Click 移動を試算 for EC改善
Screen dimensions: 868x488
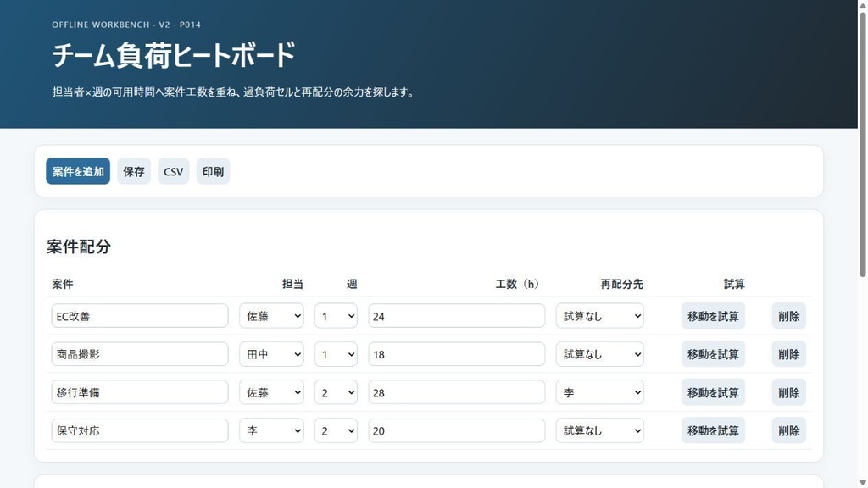pyautogui.click(x=713, y=316)
